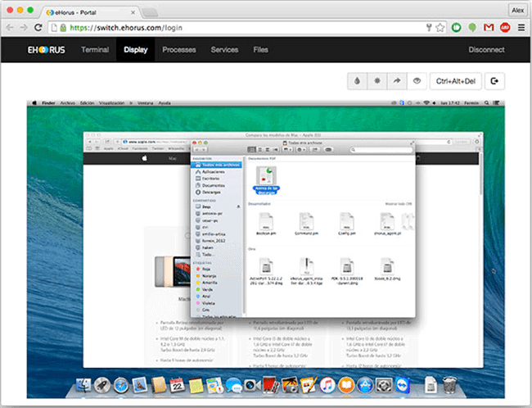Viewport: 532px width, 408px height.
Task: Open App Store from the remote Dock
Action: coord(365,386)
